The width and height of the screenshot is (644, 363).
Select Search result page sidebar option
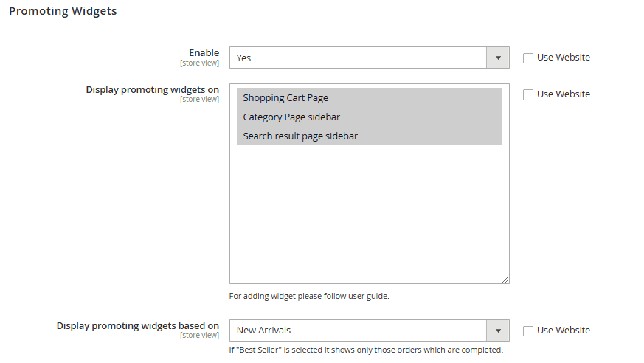click(x=370, y=136)
